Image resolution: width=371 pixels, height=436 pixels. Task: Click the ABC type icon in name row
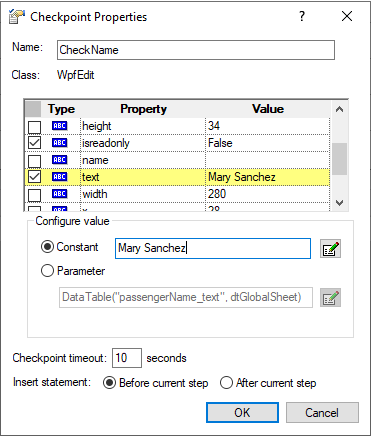60,160
